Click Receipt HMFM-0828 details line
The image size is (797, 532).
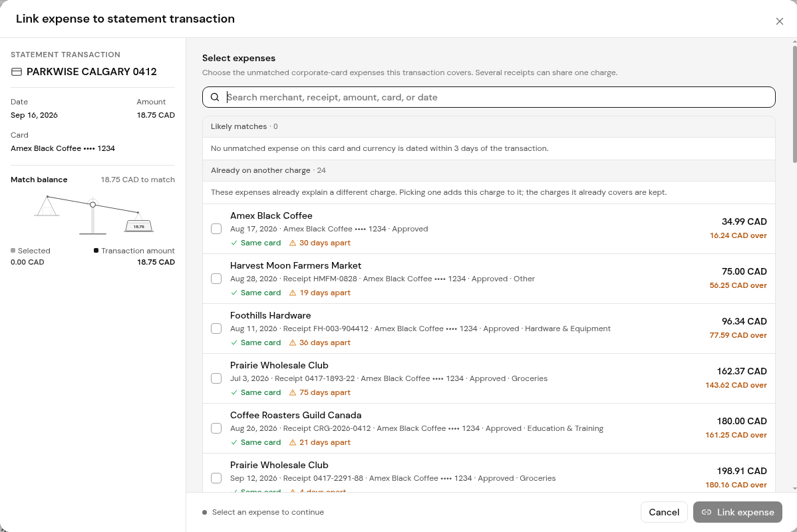383,279
